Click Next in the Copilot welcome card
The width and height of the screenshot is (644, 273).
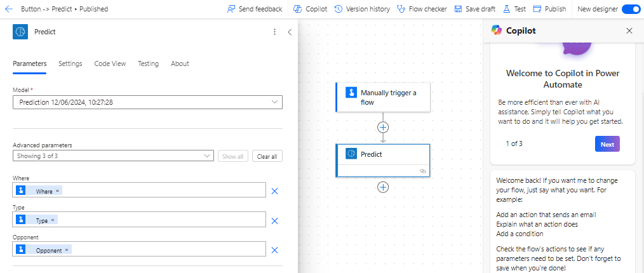(607, 144)
